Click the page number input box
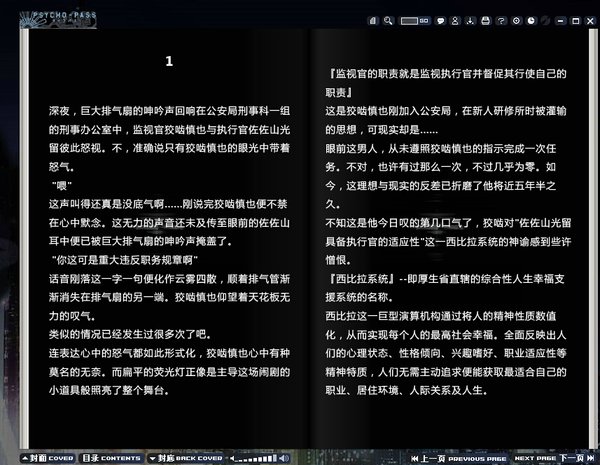This screenshot has width=600, height=465. click(x=409, y=21)
